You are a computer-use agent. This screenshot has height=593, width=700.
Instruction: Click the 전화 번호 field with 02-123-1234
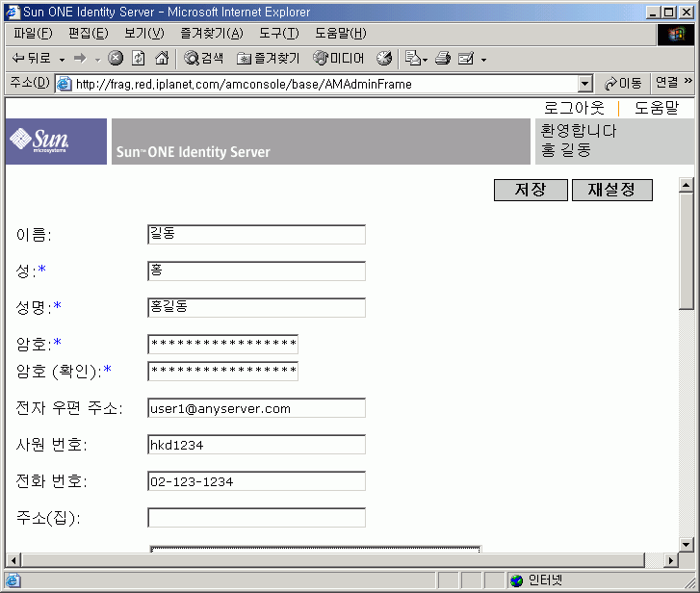coord(256,481)
